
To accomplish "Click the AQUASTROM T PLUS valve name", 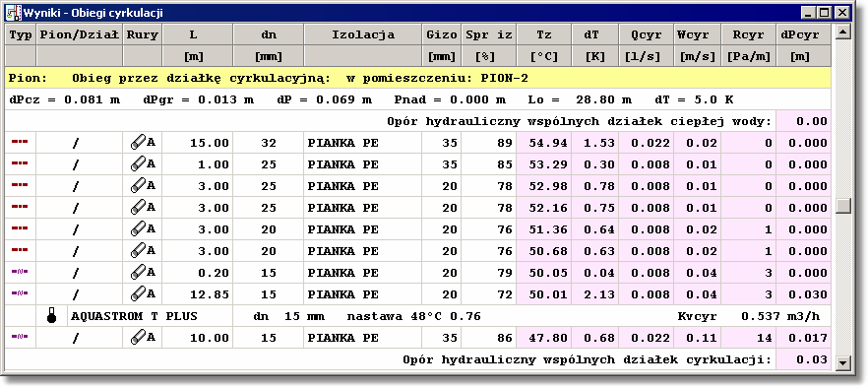I will pos(134,316).
